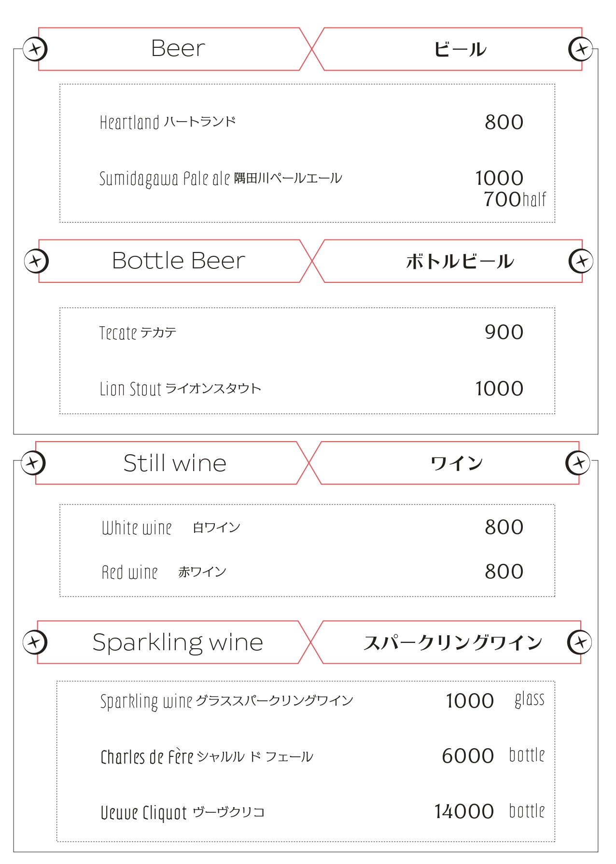
Task: Choose the Lion Stout item
Action: pyautogui.click(x=180, y=389)
